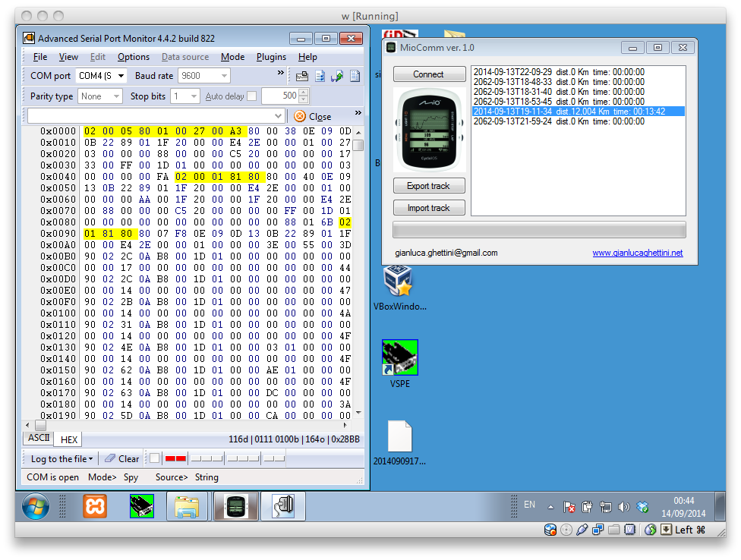Expand the Close toolbar overflow chevron

click(x=358, y=113)
